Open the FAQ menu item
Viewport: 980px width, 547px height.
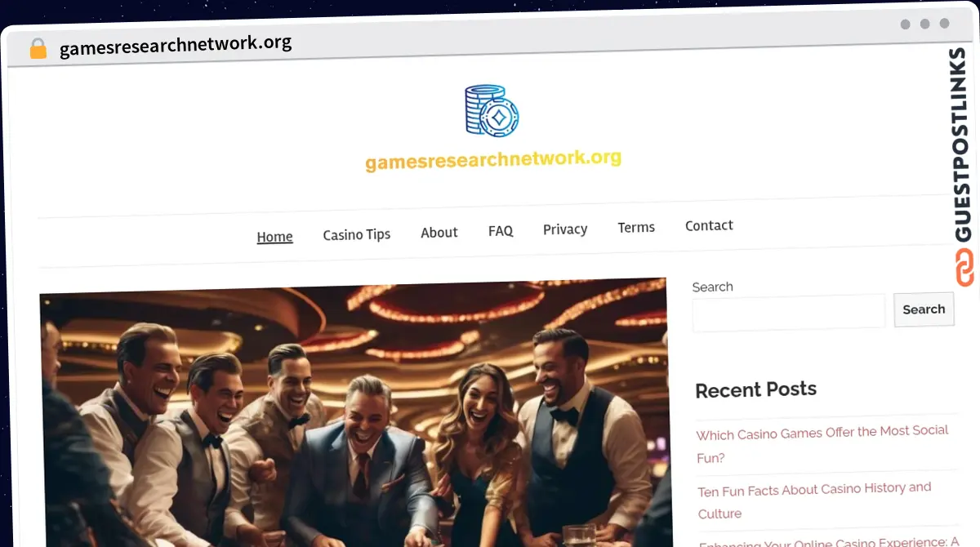(501, 231)
